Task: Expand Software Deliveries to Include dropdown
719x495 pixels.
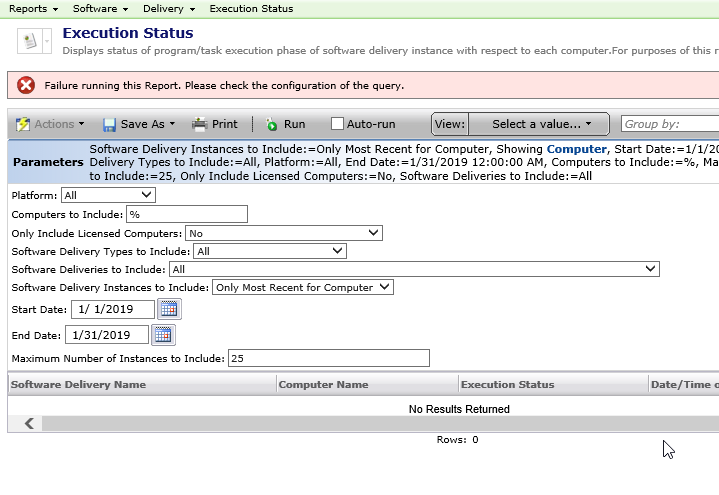Action: click(414, 269)
